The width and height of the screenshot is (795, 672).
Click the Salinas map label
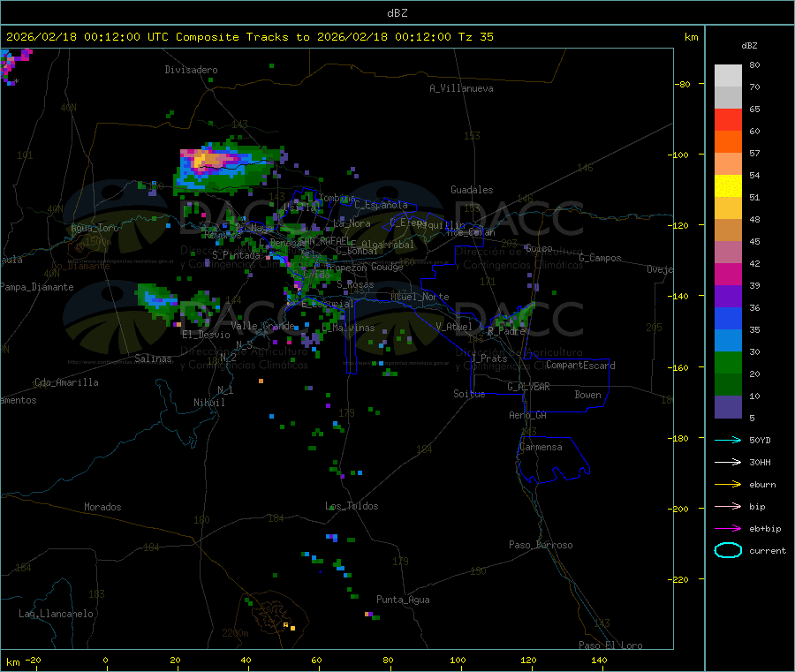[x=153, y=359]
